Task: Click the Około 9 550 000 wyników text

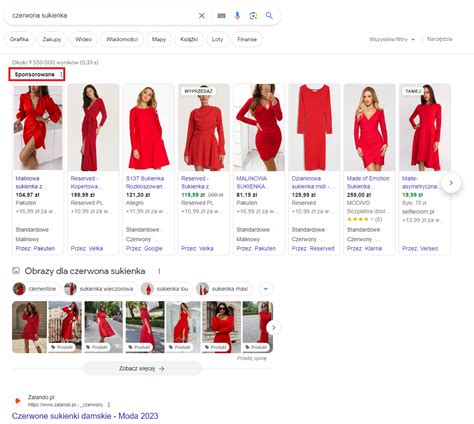Action: pyautogui.click(x=55, y=62)
